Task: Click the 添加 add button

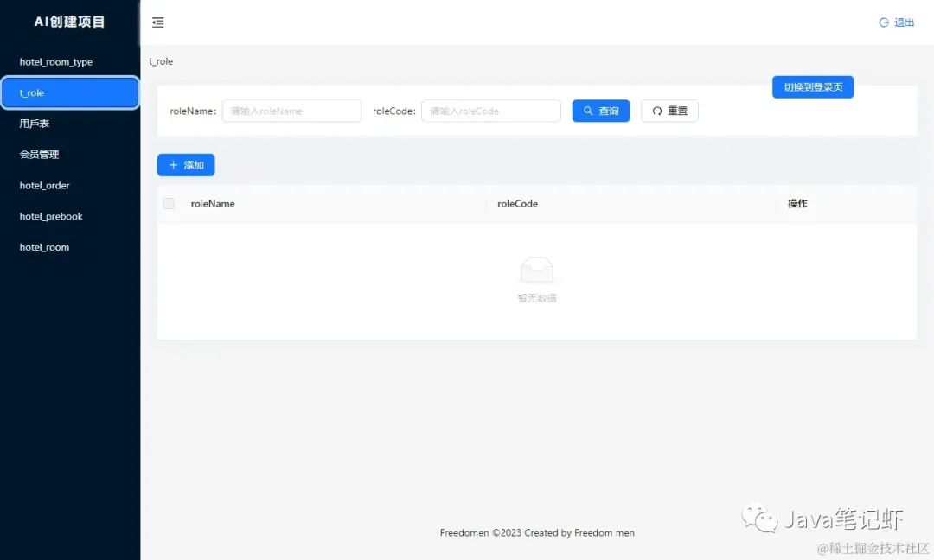Action: pyautogui.click(x=186, y=165)
